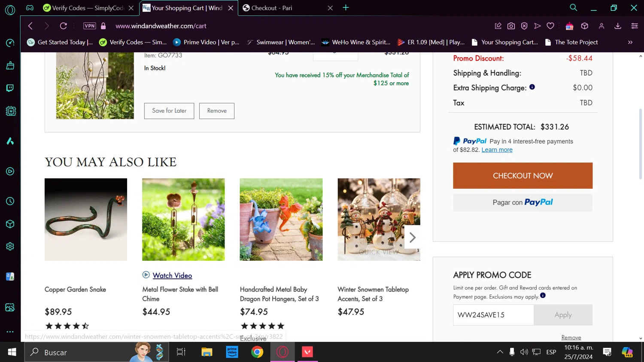Open the Watch Video link
The image size is (644, 362).
click(172, 275)
